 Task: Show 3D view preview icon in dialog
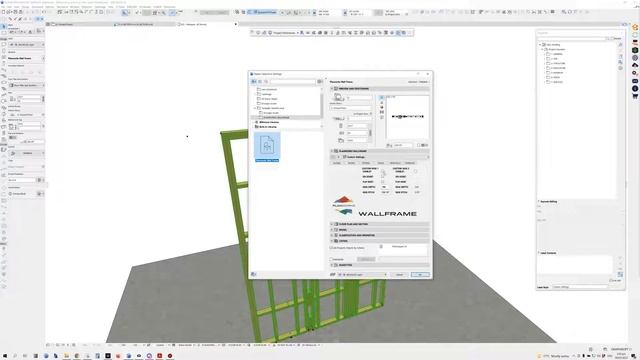point(382,107)
